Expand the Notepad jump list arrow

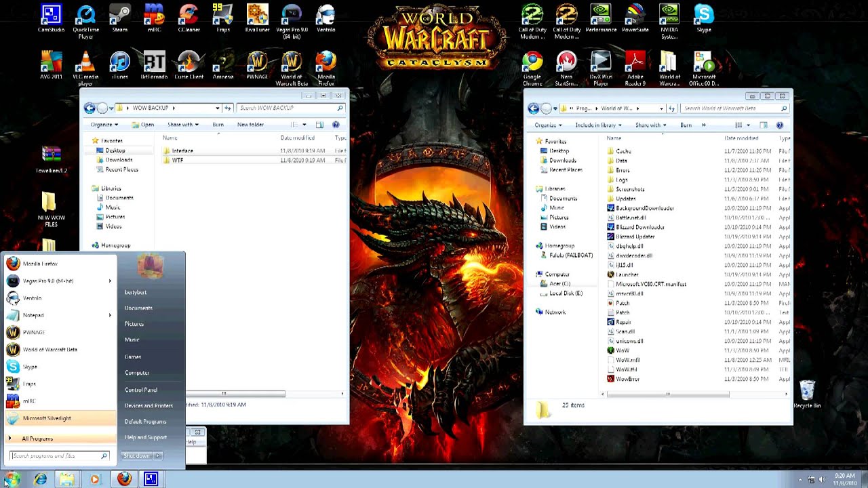tap(110, 315)
